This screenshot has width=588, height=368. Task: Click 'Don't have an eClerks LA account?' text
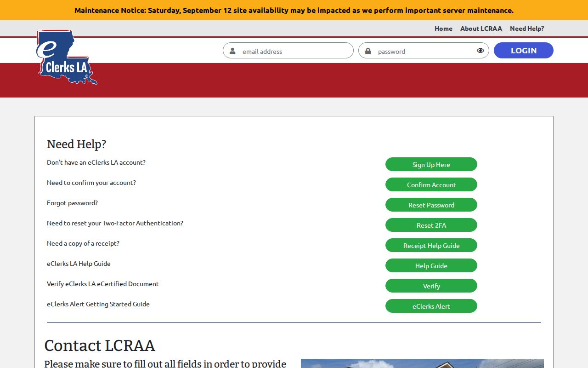[x=96, y=162]
